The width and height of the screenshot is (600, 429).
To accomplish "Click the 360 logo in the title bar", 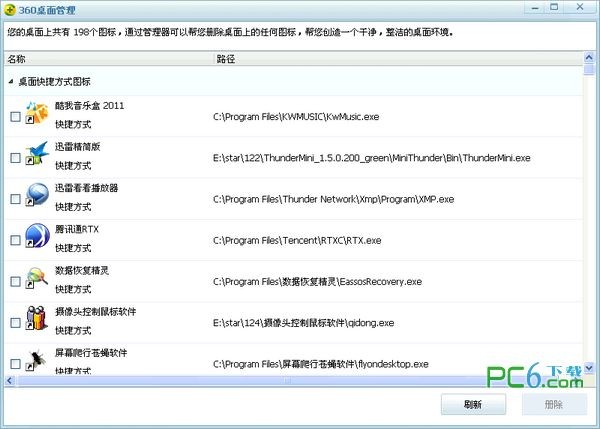I will (x=10, y=10).
